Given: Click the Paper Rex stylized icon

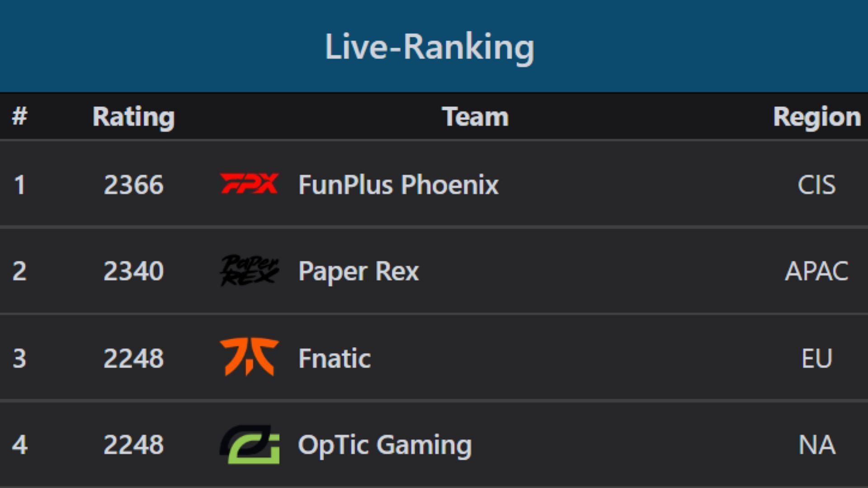Looking at the screenshot, I should pos(250,271).
